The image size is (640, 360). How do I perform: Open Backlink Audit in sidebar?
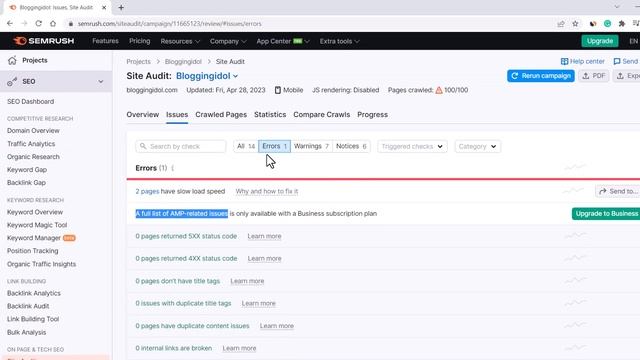(28, 306)
